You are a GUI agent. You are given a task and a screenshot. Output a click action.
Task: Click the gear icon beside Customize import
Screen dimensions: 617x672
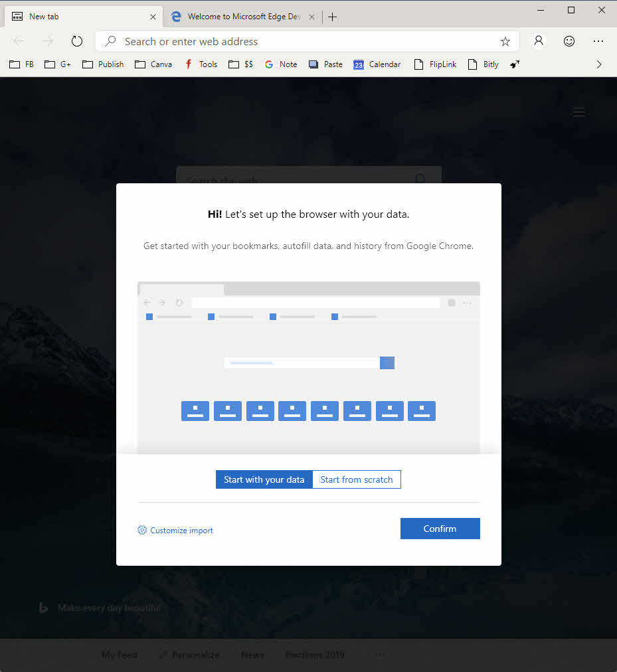tap(142, 530)
